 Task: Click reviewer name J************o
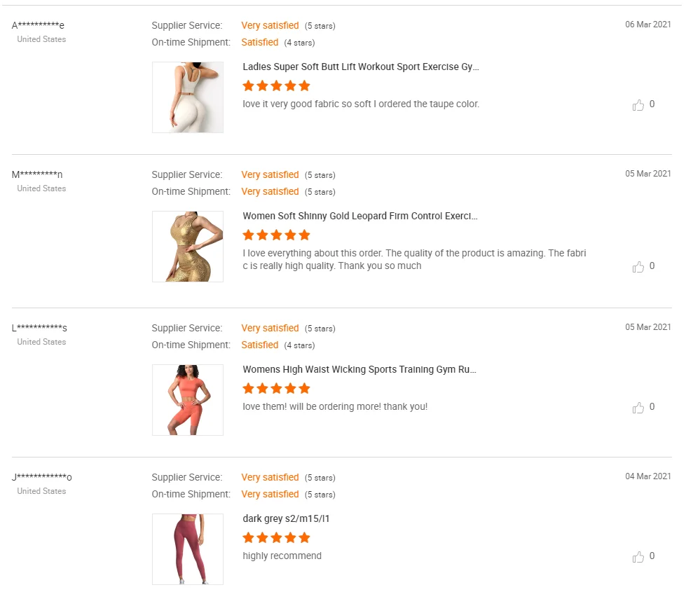pyautogui.click(x=42, y=478)
